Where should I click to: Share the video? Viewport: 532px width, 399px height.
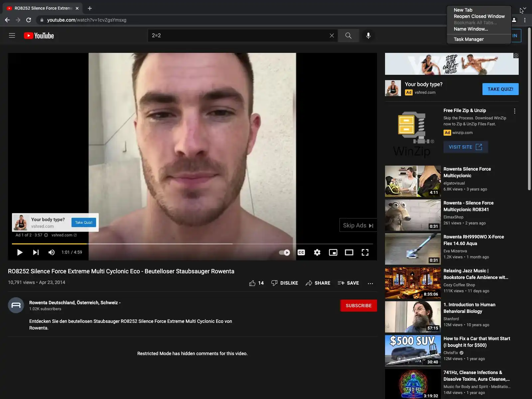point(318,283)
